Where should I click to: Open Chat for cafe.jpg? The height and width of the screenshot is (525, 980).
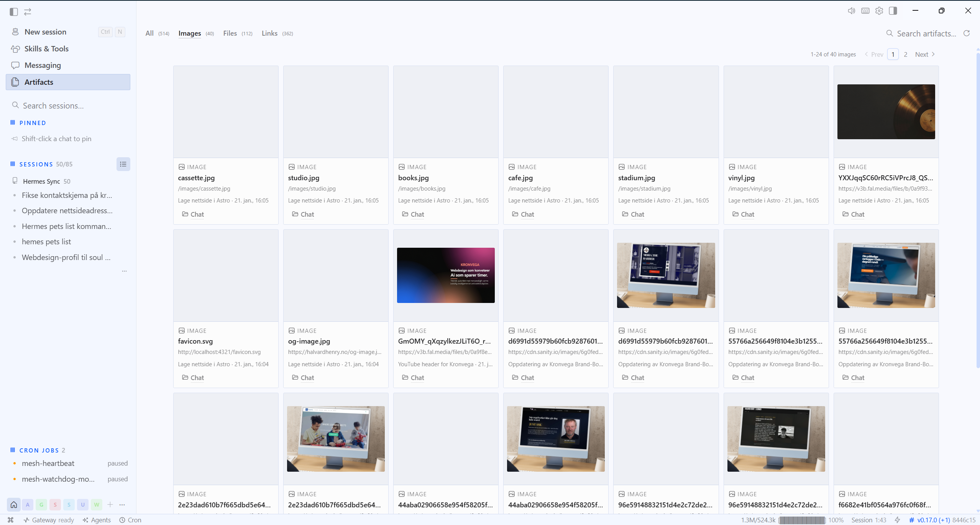tap(523, 214)
